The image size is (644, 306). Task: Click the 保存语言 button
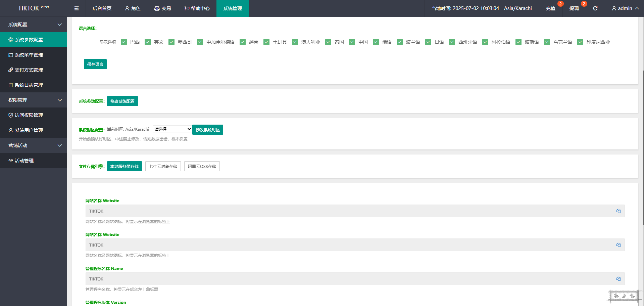click(x=95, y=64)
